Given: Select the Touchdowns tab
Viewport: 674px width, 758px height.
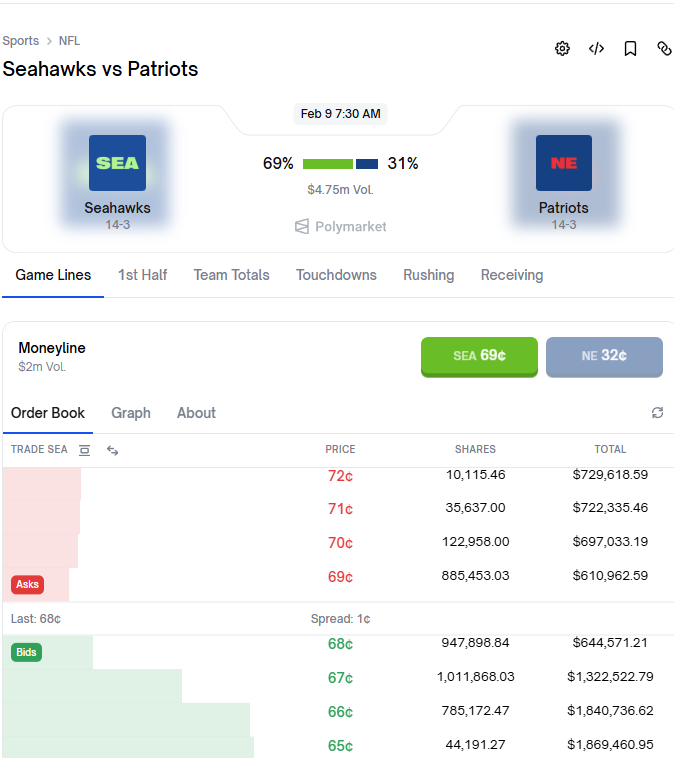Looking at the screenshot, I should [336, 275].
